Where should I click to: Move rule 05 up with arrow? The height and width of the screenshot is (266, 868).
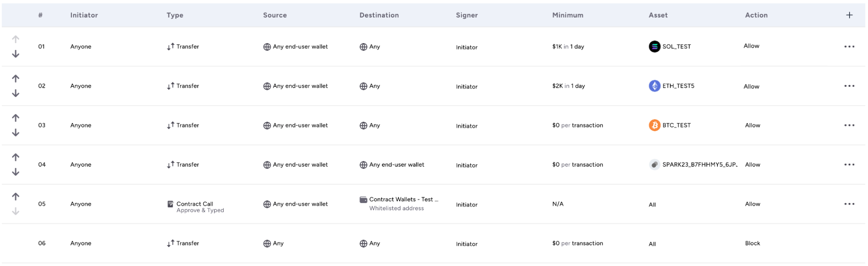[x=16, y=197]
